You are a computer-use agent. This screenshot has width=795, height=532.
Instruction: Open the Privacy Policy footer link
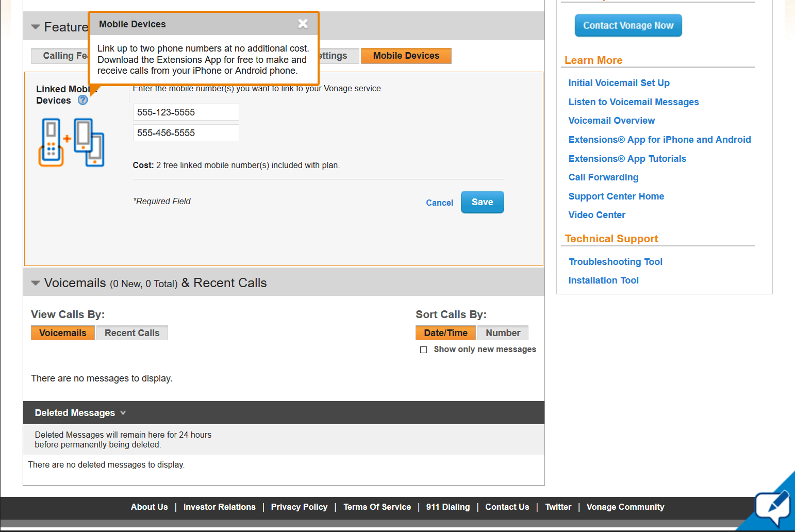click(x=299, y=507)
